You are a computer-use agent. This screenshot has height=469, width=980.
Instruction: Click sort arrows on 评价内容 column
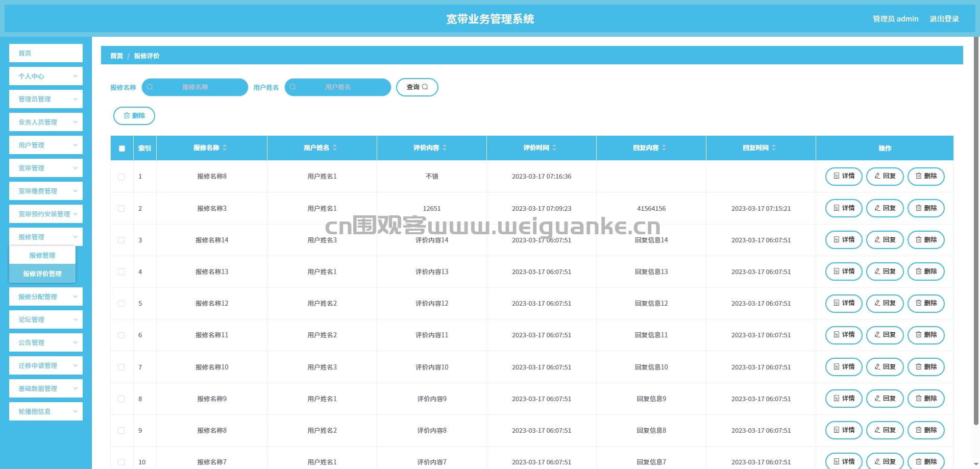(x=445, y=147)
